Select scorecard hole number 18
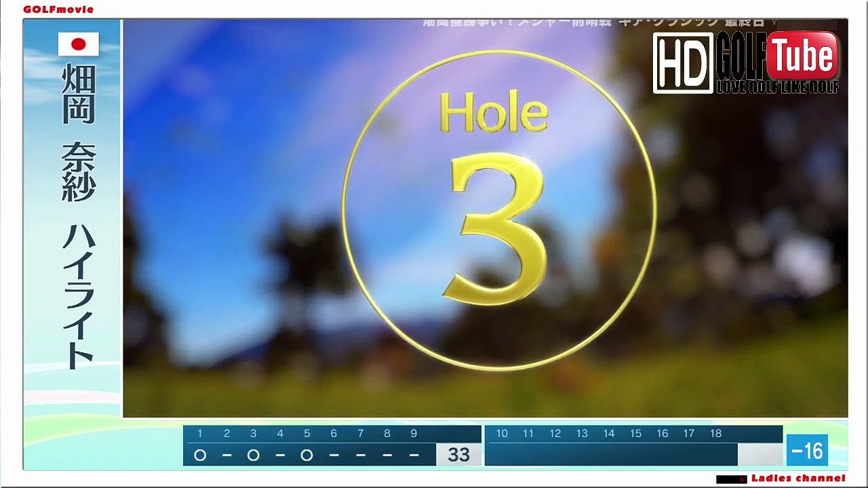Image resolution: width=868 pixels, height=488 pixels. [716, 434]
